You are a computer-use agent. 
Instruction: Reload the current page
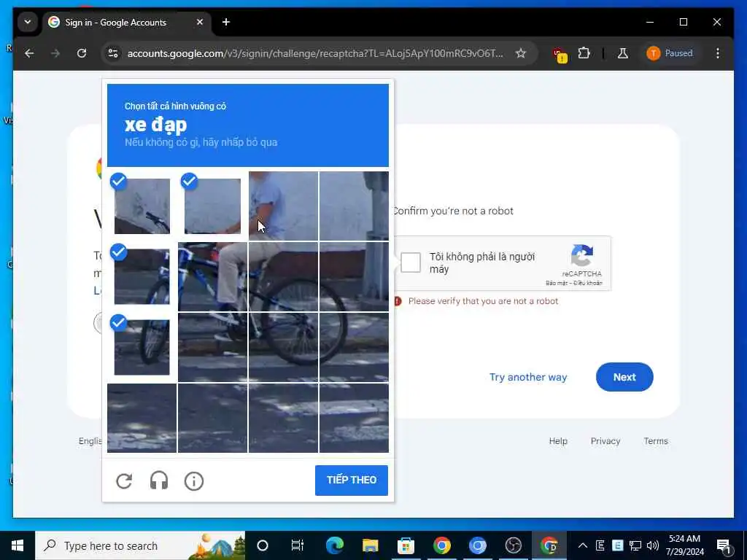pos(82,53)
